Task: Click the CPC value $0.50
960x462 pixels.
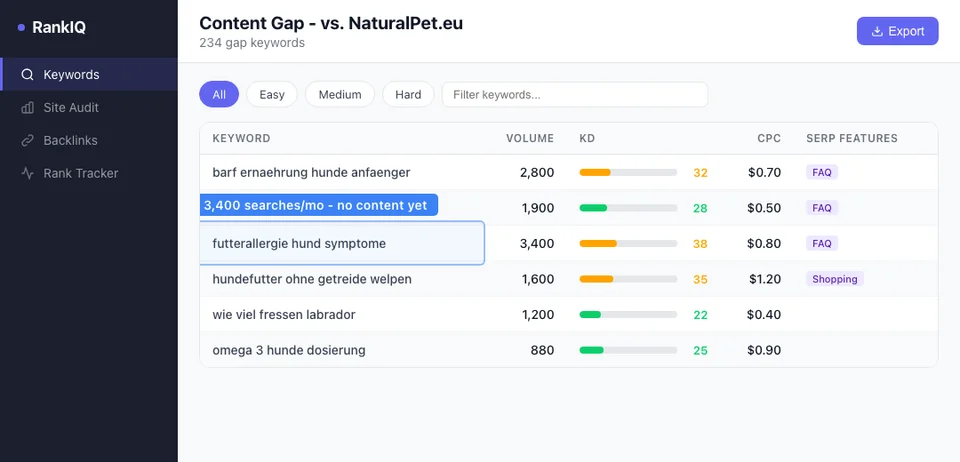Action: [x=765, y=208]
